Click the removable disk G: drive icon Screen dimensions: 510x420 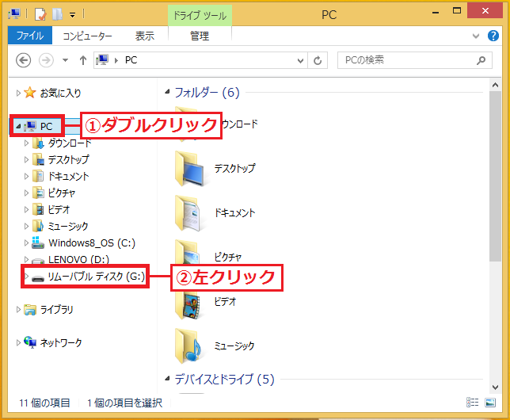coord(38,277)
